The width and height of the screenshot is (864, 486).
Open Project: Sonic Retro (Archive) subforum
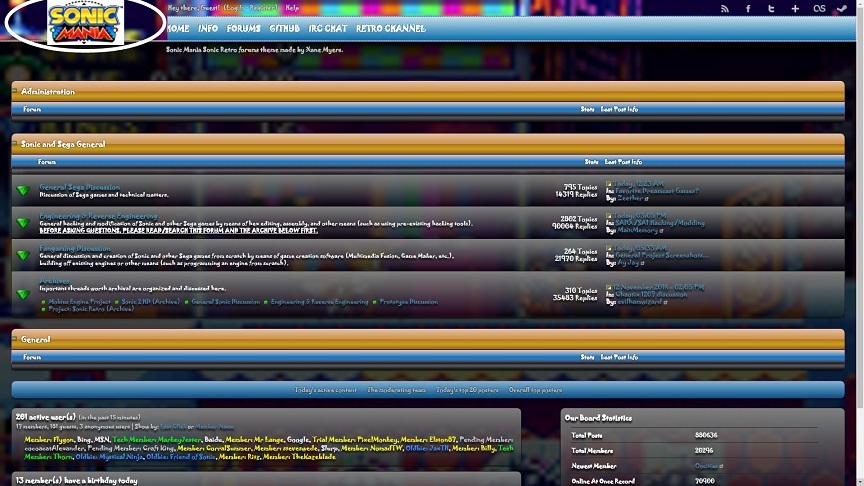(91, 309)
